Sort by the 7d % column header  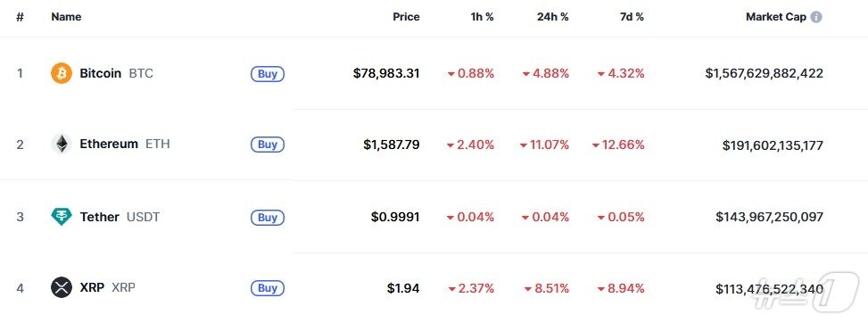click(x=632, y=17)
